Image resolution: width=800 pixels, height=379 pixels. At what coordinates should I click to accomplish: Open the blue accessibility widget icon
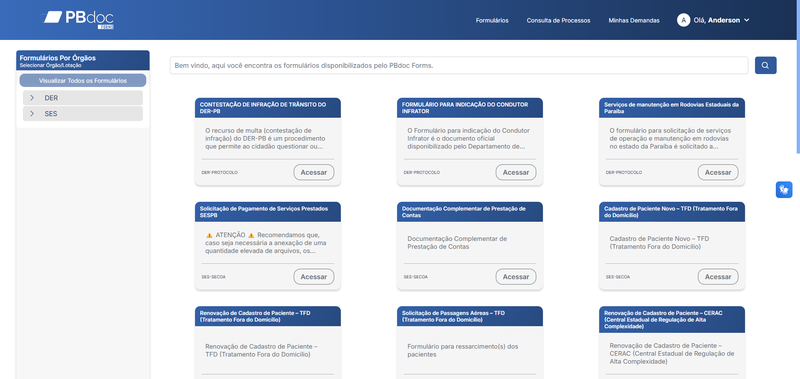pos(784,190)
